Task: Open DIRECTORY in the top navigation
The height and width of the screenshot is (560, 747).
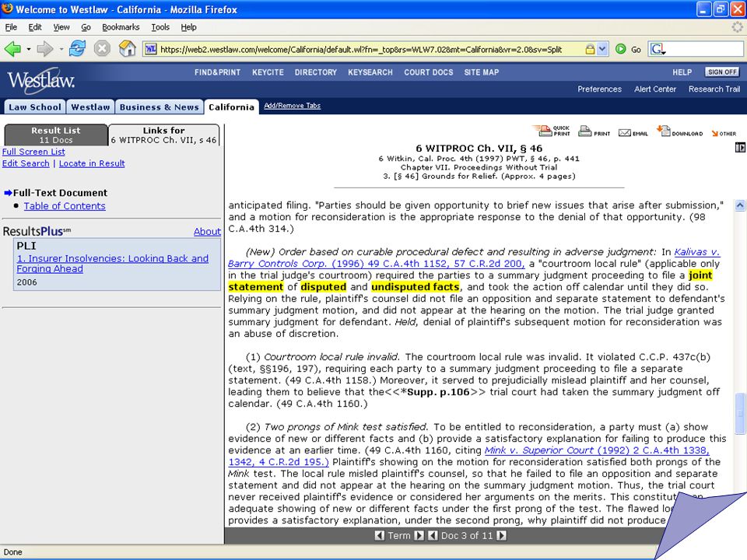Action: click(315, 72)
